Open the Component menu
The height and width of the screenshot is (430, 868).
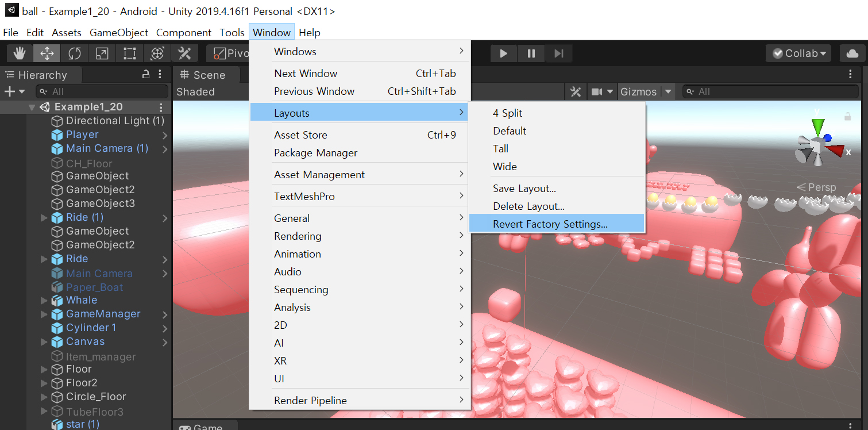click(x=184, y=33)
